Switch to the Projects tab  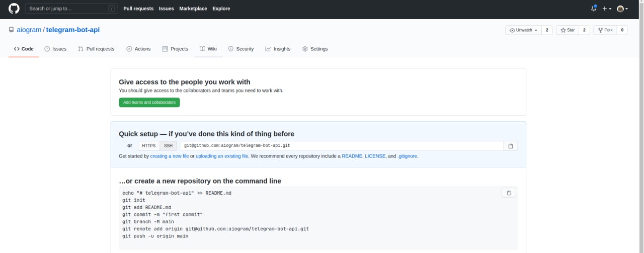tap(175, 49)
